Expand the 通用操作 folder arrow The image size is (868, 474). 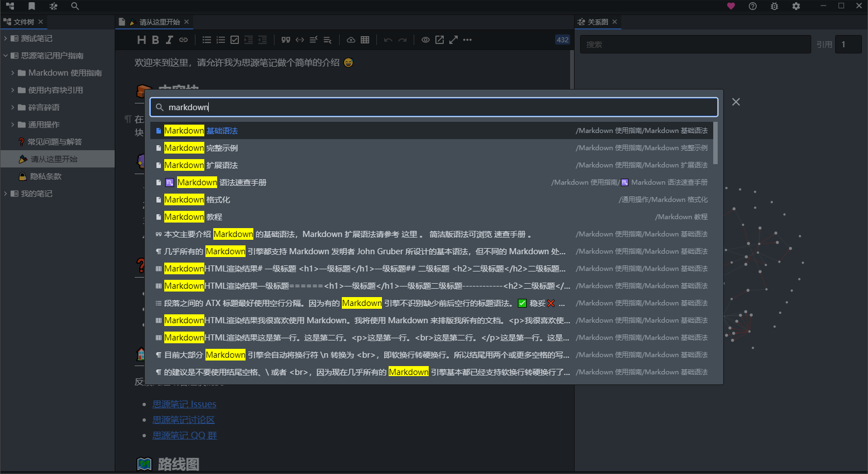click(x=13, y=125)
